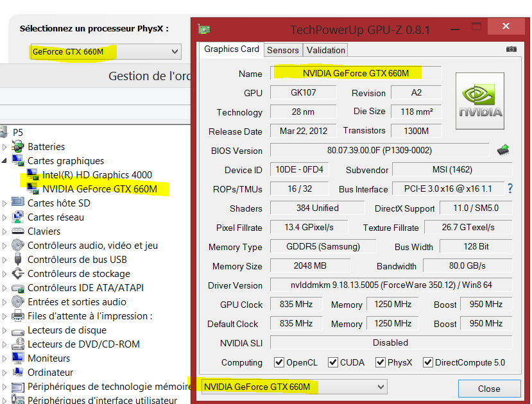
Task: Click the Release Date value Mar 22, 2012
Action: 304,131
